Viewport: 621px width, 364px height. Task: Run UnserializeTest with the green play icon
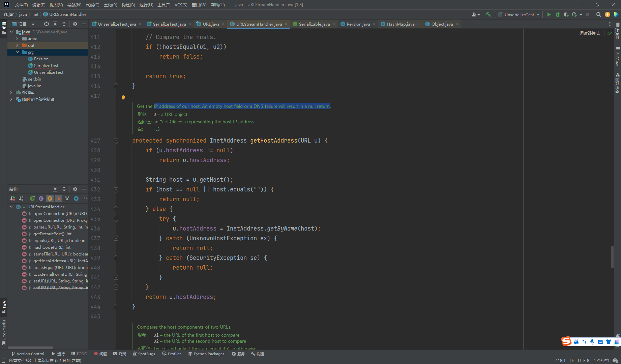point(549,14)
